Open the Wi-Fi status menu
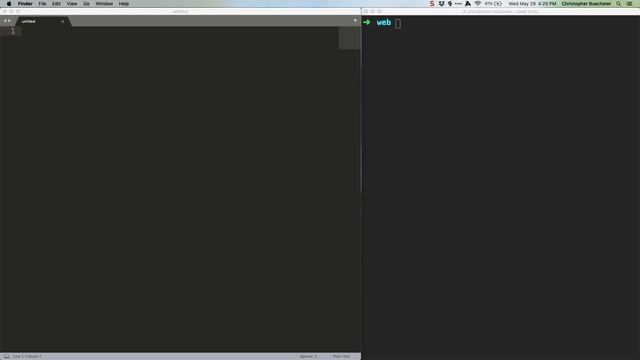The image size is (640, 360). pyautogui.click(x=478, y=4)
